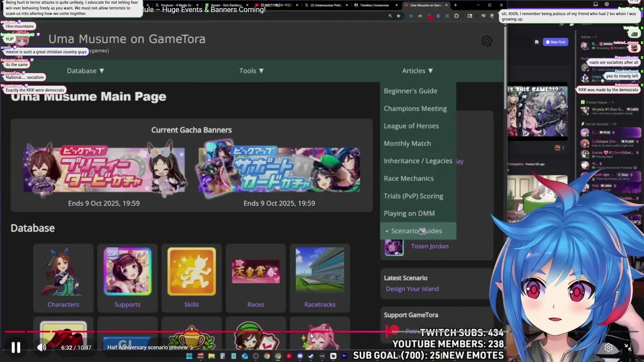Click the purple extension icon in browser toolbar
This screenshot has height=362, width=644.
point(438,16)
